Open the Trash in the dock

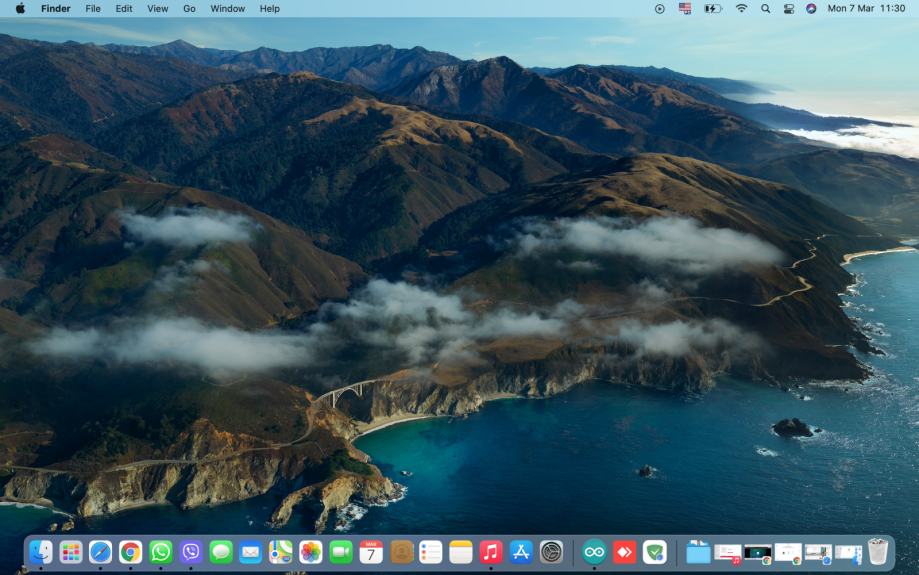coord(878,552)
